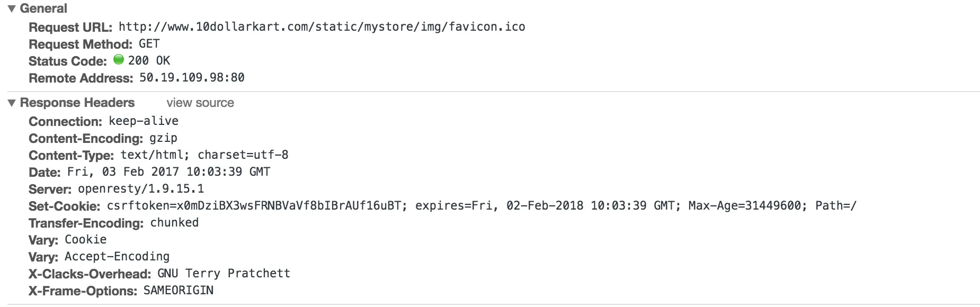Select the GNU Terry Pratchett header value
The image size is (980, 307).
click(224, 274)
